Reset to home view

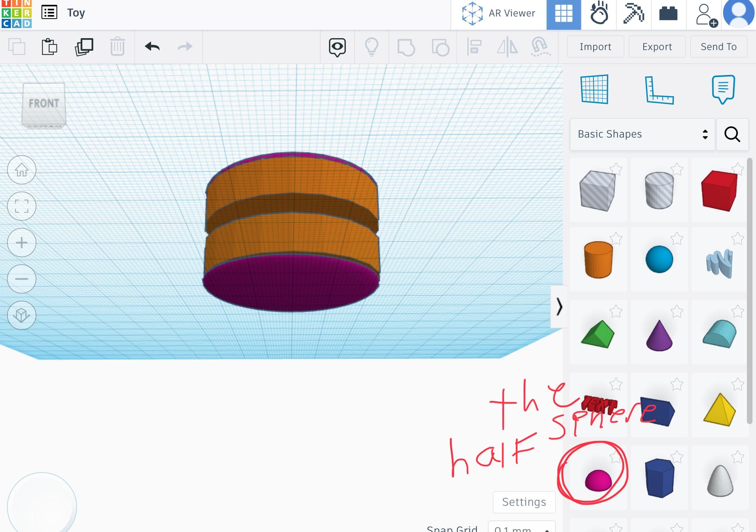click(22, 170)
